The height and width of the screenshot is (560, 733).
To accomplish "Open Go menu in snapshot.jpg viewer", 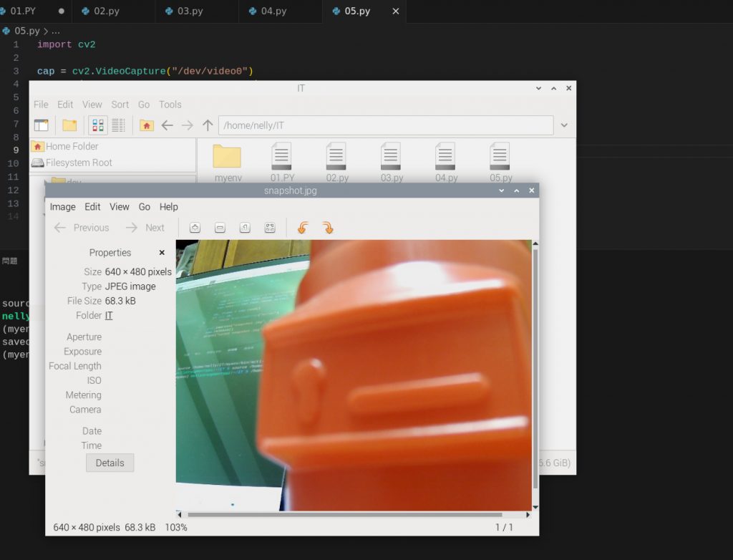I will pos(145,207).
